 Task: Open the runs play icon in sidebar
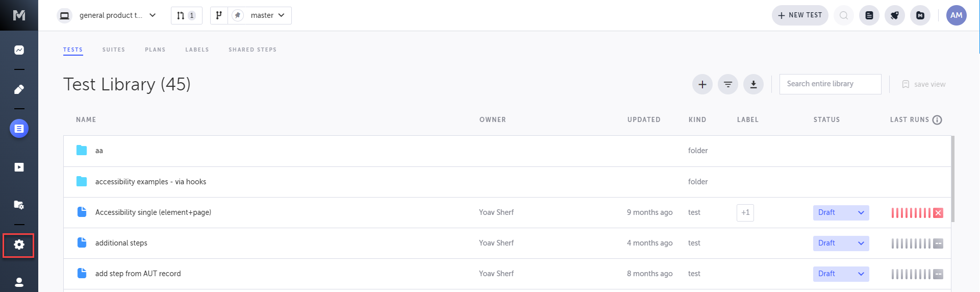[19, 167]
